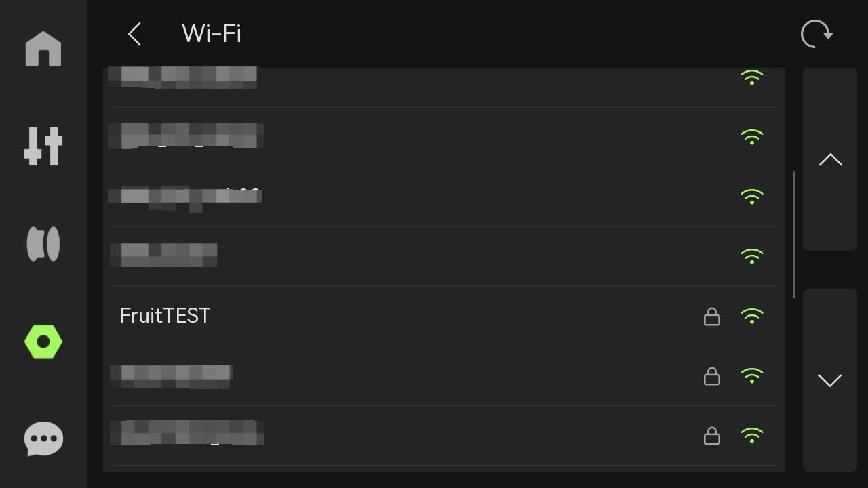The width and height of the screenshot is (868, 488).
Task: Click the Wi-Fi signal icon beside FruitTEST
Action: tap(751, 316)
